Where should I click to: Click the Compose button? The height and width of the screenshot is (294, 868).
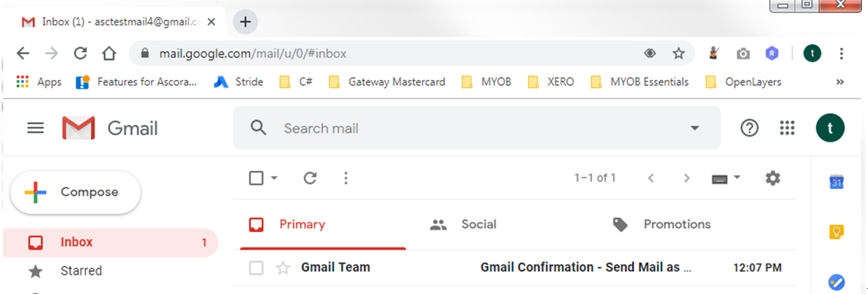[x=75, y=192]
